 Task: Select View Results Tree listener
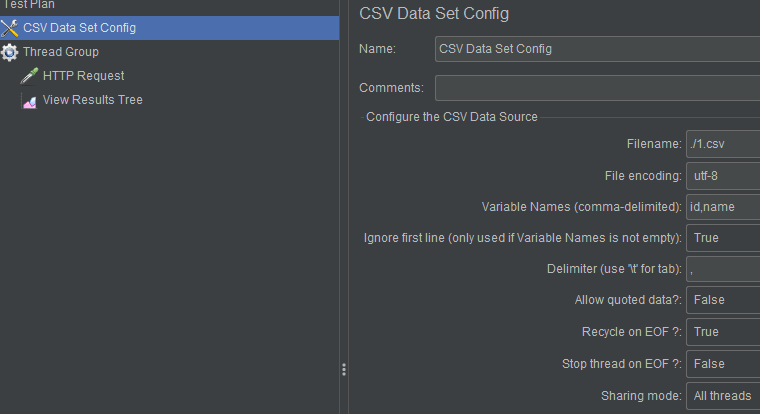pyautogui.click(x=93, y=100)
